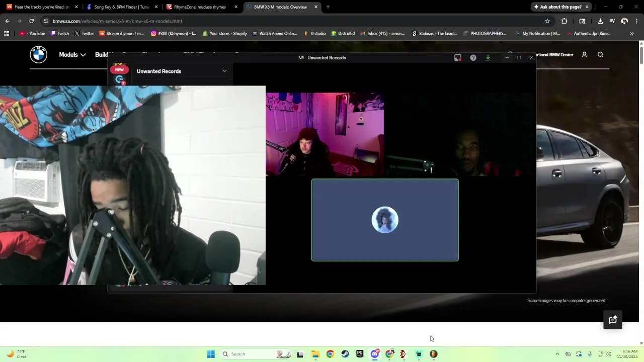Click the BMW roundel logo
Viewport: 644px width, 362px height.
pyautogui.click(x=38, y=54)
